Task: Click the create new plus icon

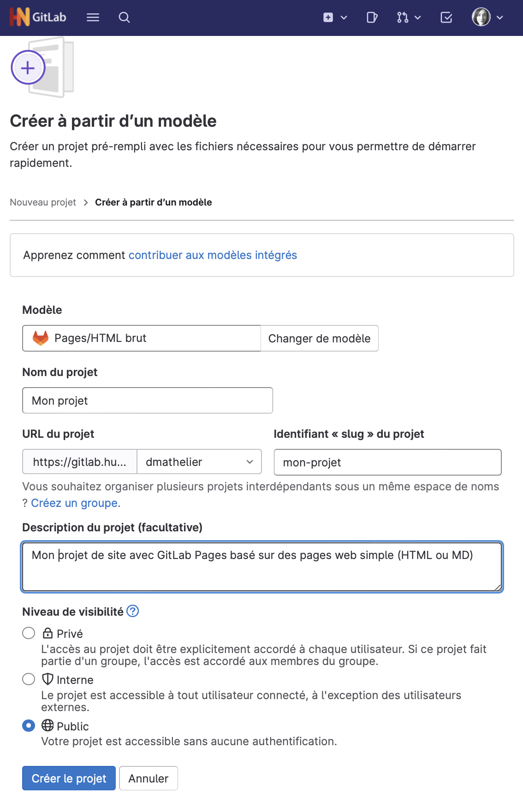Action: 328,18
